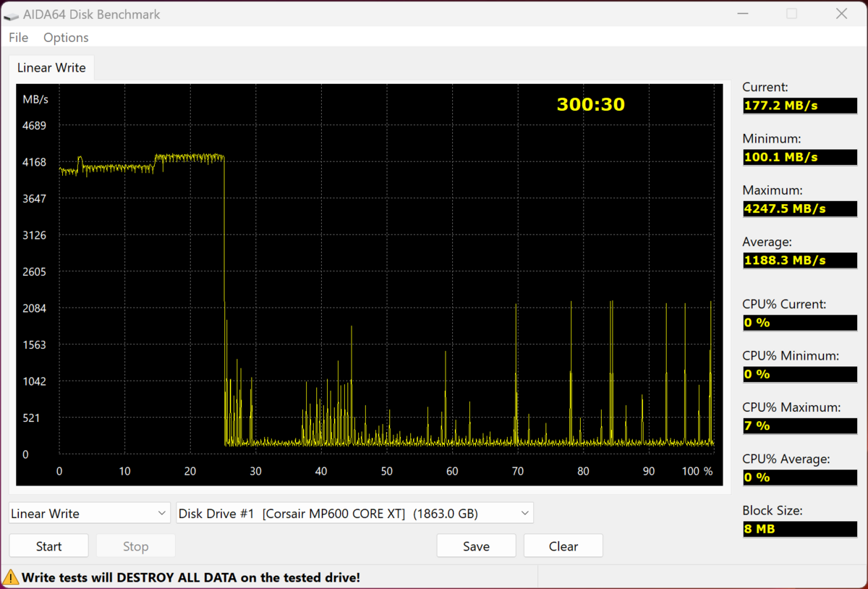The width and height of the screenshot is (868, 589).
Task: Open the Options menu
Action: click(x=66, y=38)
